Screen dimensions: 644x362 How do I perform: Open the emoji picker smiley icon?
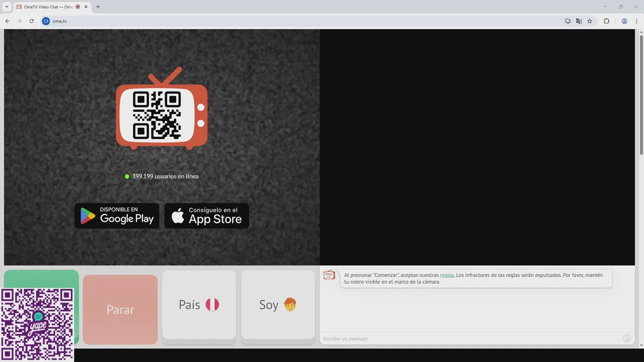tap(627, 338)
